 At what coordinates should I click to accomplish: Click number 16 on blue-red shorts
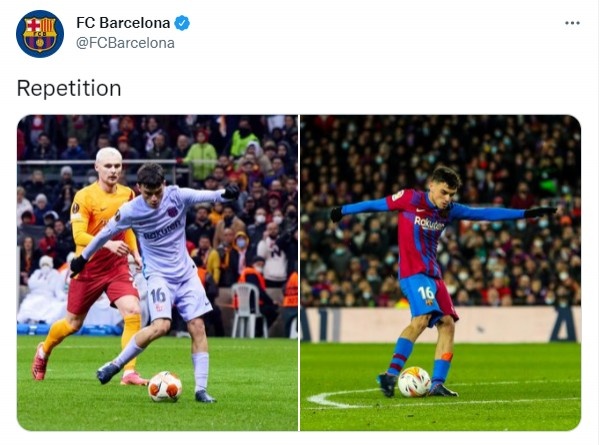pos(426,293)
